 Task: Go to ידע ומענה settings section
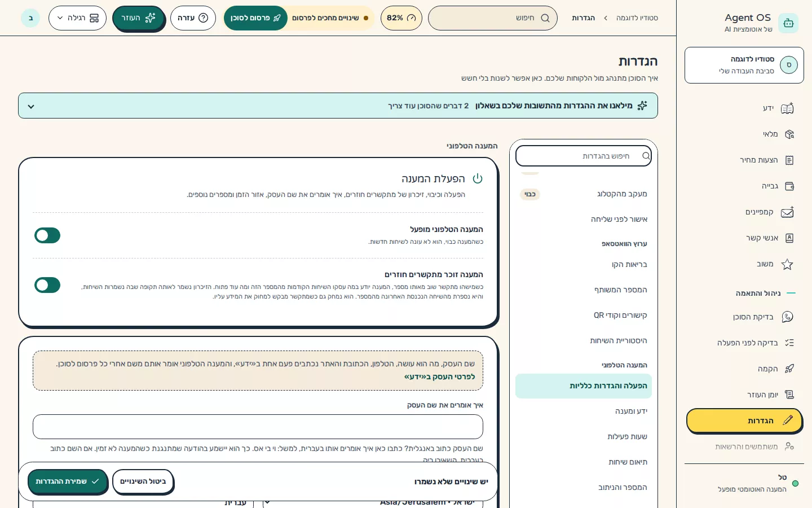[x=584, y=411]
